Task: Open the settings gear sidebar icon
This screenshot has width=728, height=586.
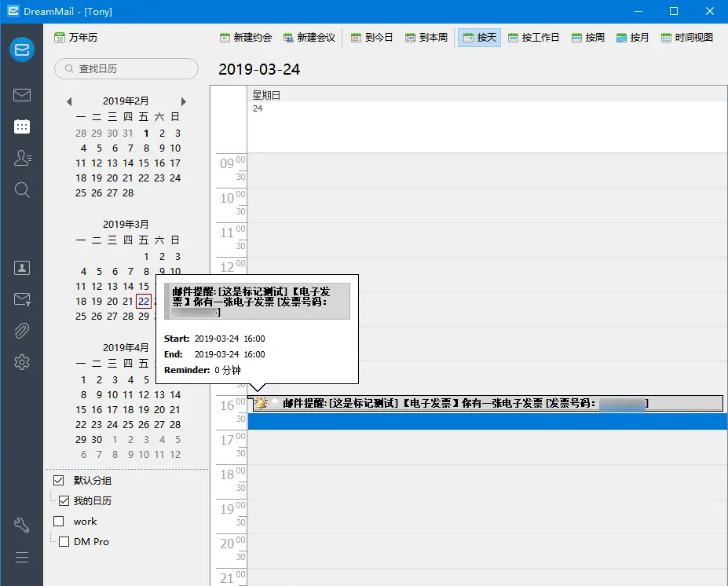Action: point(22,361)
